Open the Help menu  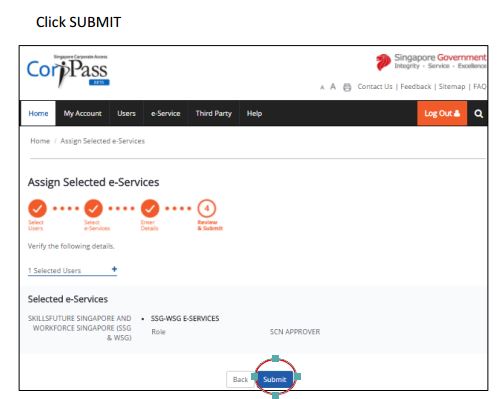[254, 113]
